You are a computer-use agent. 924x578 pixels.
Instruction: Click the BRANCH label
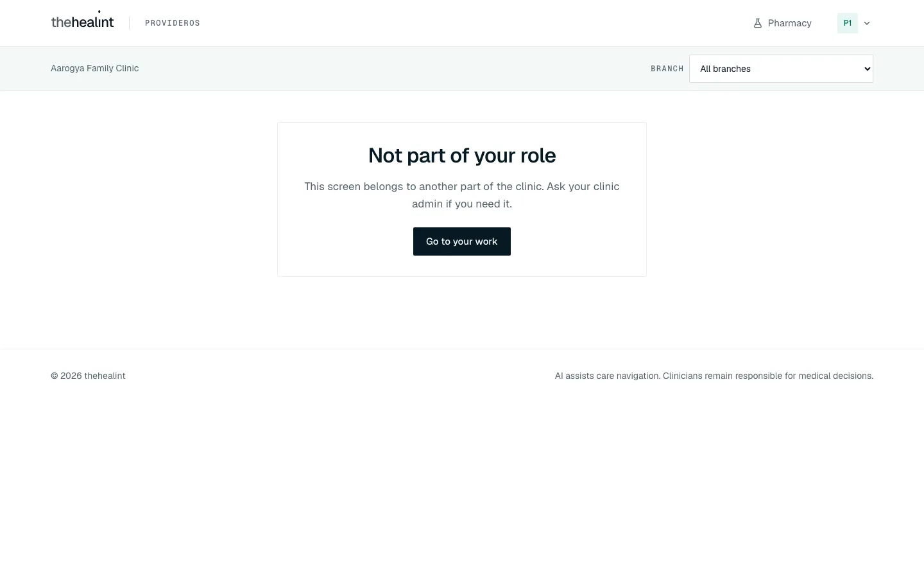point(667,69)
